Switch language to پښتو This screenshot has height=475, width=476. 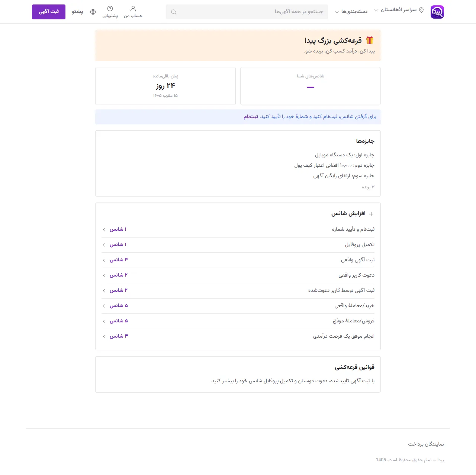(77, 12)
